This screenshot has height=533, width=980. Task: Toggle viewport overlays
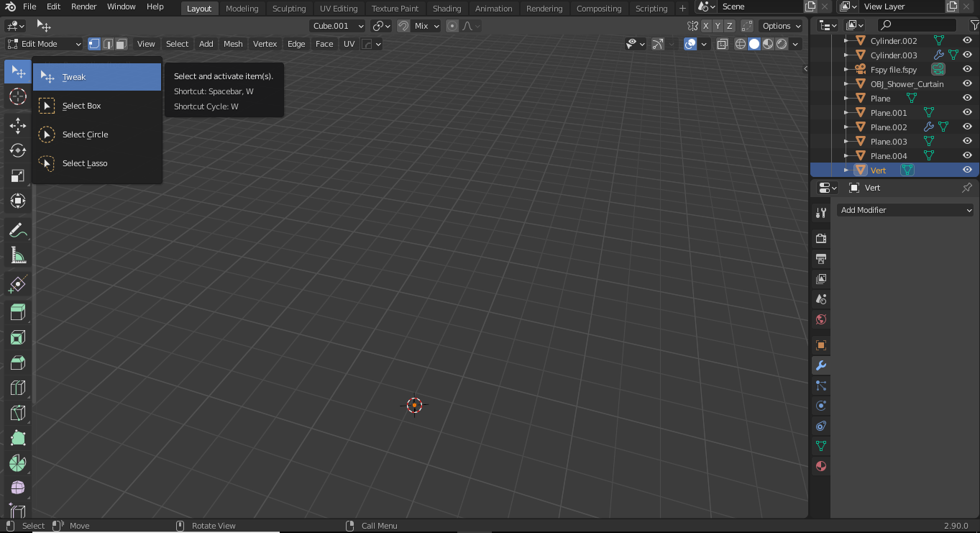(690, 44)
